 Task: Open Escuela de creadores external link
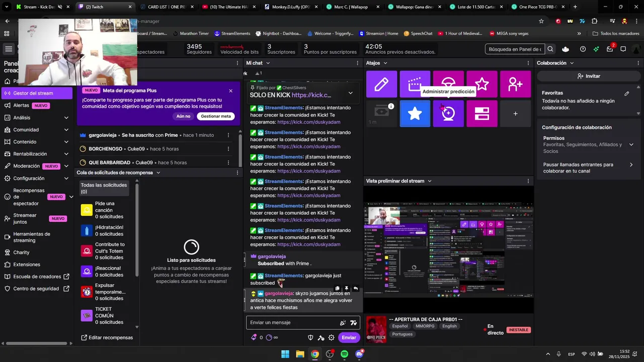click(37, 277)
